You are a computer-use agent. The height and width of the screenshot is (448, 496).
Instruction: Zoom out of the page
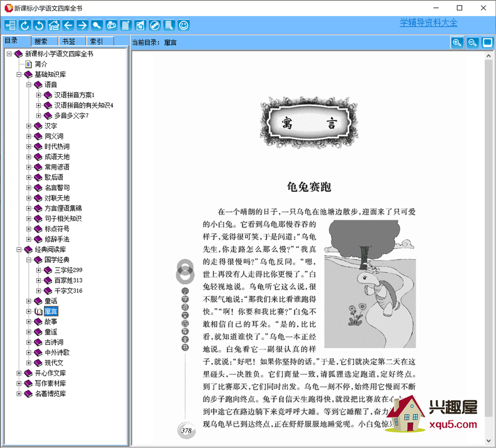click(472, 42)
